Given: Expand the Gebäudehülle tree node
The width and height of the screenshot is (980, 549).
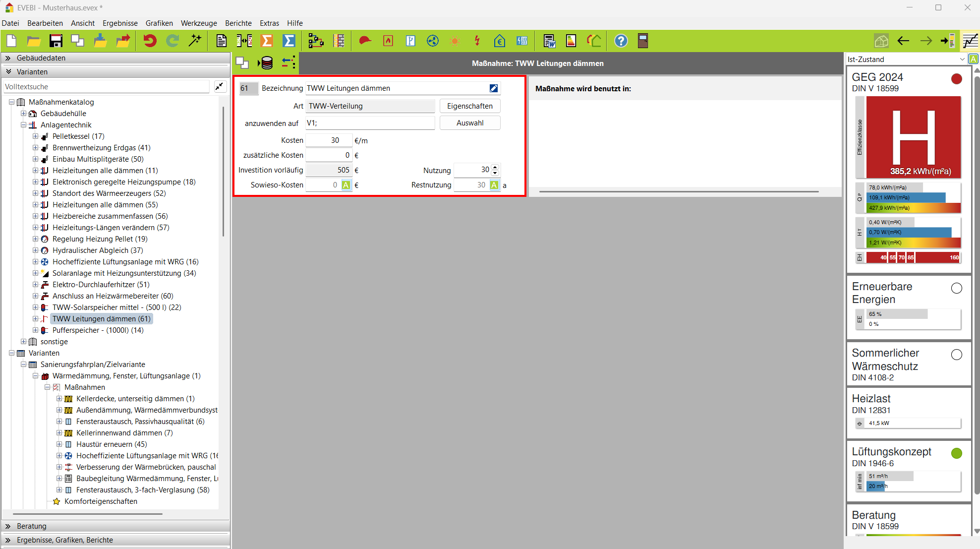Looking at the screenshot, I should 23,114.
